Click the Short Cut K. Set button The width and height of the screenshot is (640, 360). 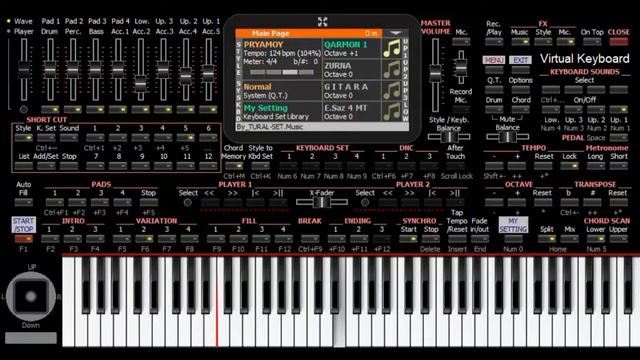coord(46,138)
